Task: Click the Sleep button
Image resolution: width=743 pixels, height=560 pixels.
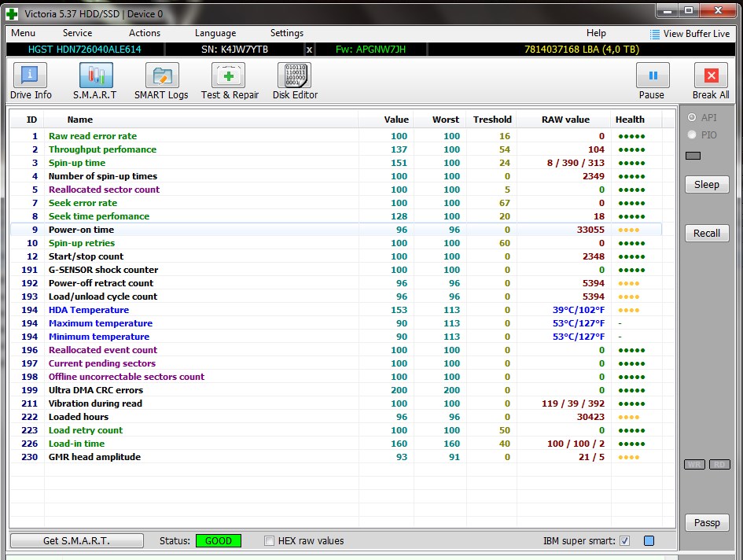Action: pyautogui.click(x=707, y=185)
